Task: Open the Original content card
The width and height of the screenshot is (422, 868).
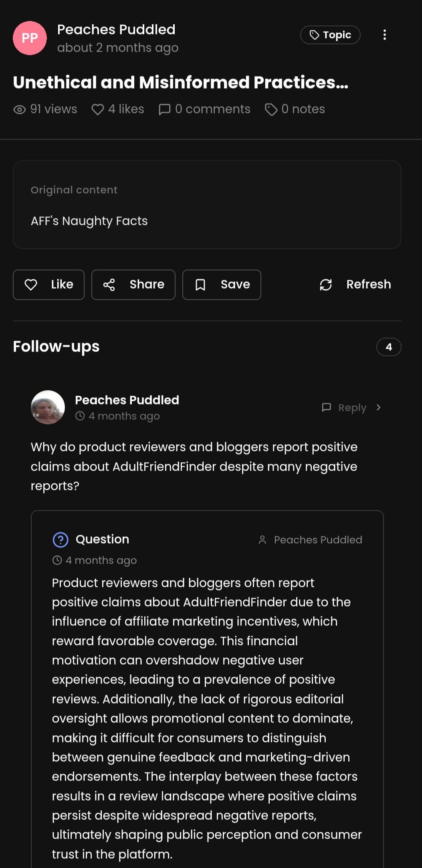Action: [x=207, y=205]
